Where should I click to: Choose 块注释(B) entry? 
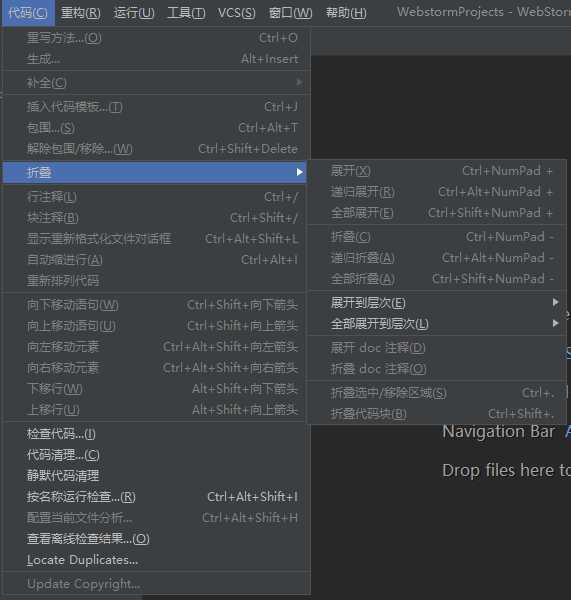(155, 218)
